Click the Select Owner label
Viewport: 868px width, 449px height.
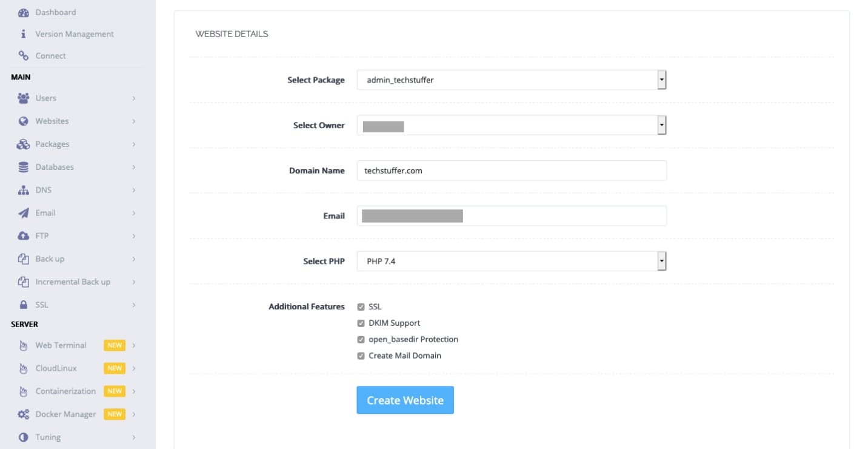point(319,126)
